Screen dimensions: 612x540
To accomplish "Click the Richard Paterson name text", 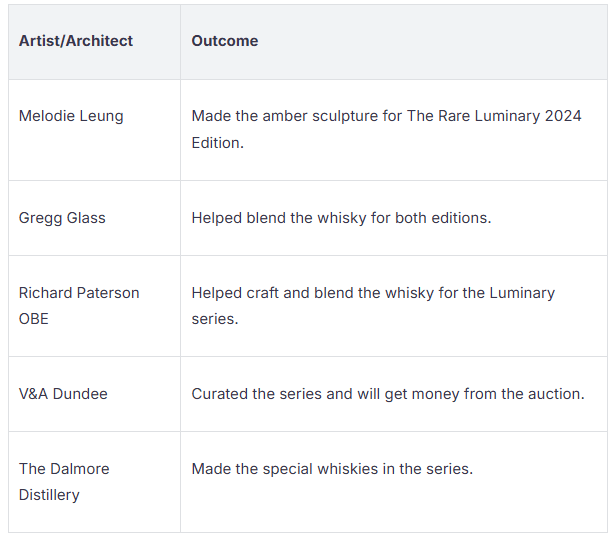I will coord(79,293).
